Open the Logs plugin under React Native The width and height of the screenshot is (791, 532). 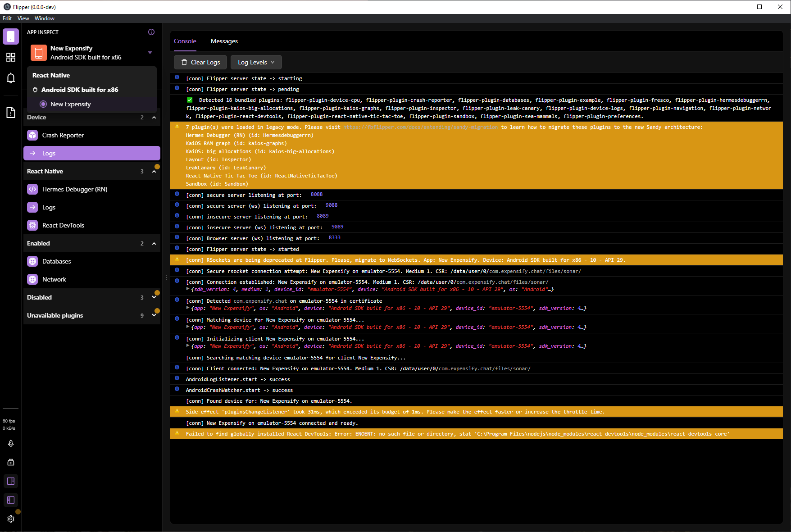(x=92, y=207)
